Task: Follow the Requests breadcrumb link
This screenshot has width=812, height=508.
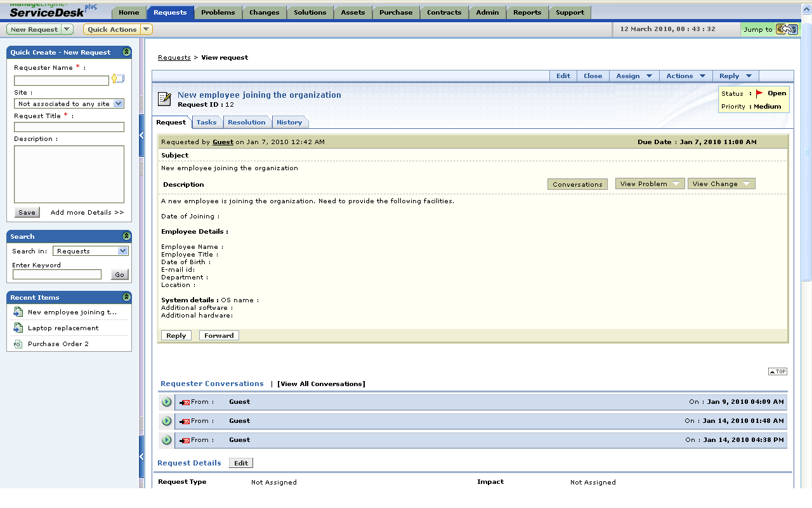Action: 174,58
